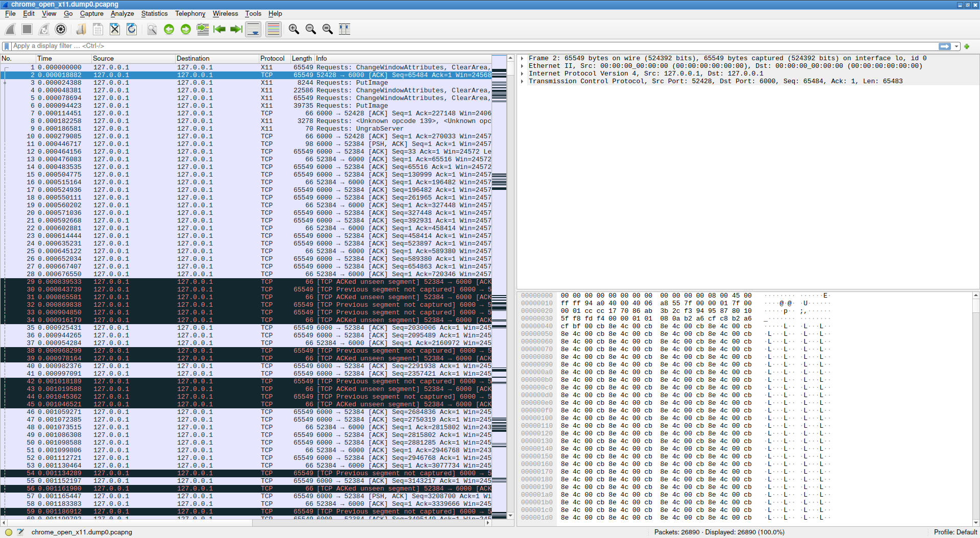This screenshot has height=538, width=980.
Task: Sort by the No. column header
Action: point(18,59)
